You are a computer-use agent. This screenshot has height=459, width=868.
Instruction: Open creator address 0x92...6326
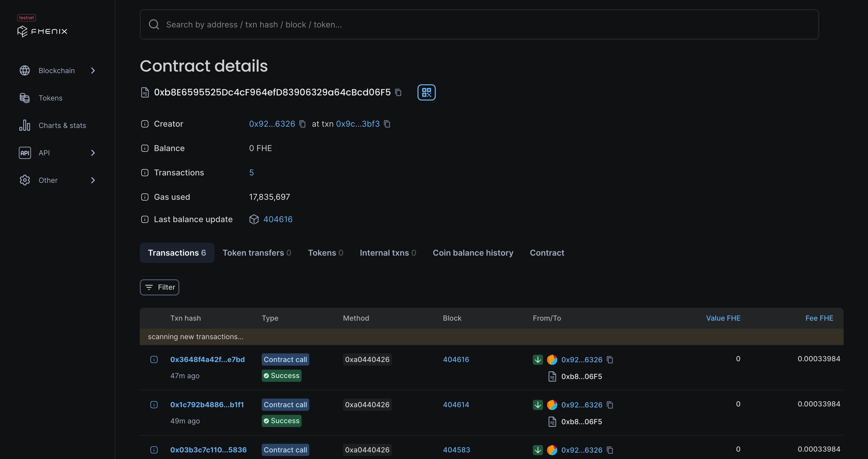point(272,124)
